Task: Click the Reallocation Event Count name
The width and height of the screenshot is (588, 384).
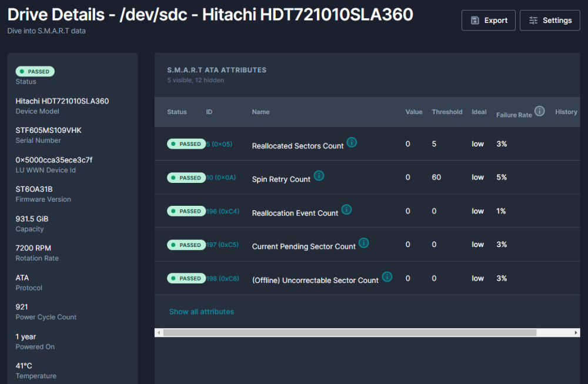Action: (295, 213)
